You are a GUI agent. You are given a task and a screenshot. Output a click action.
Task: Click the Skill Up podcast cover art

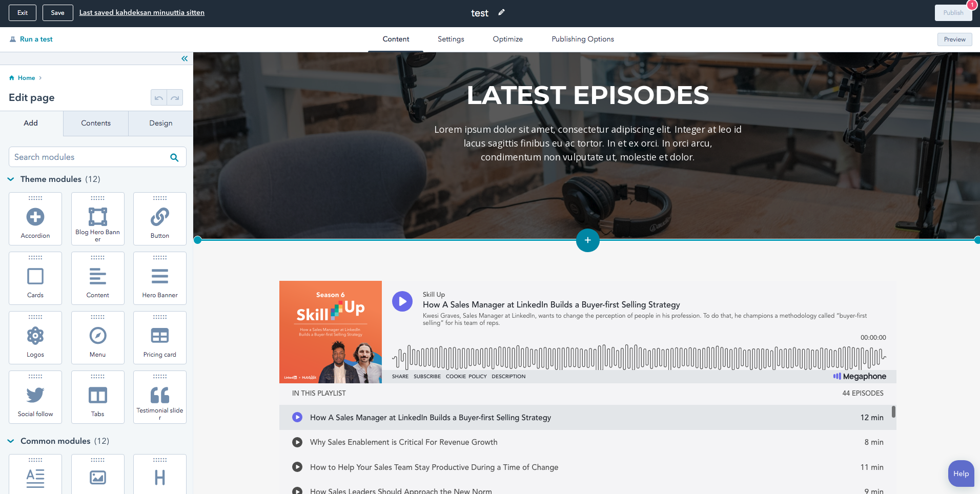click(331, 332)
